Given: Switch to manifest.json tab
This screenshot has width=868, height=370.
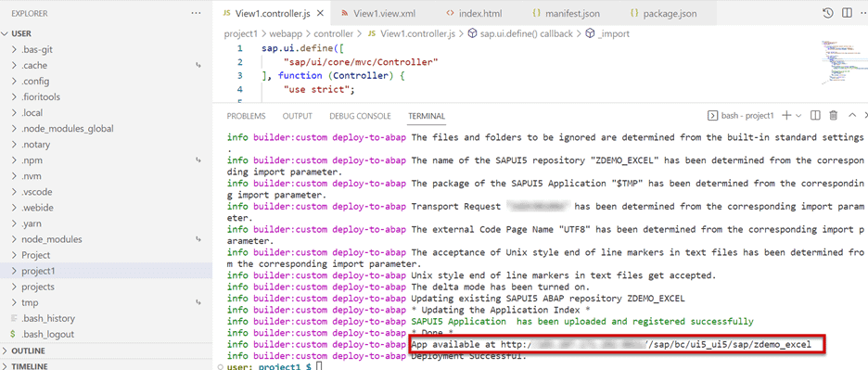Looking at the screenshot, I should click(x=567, y=13).
